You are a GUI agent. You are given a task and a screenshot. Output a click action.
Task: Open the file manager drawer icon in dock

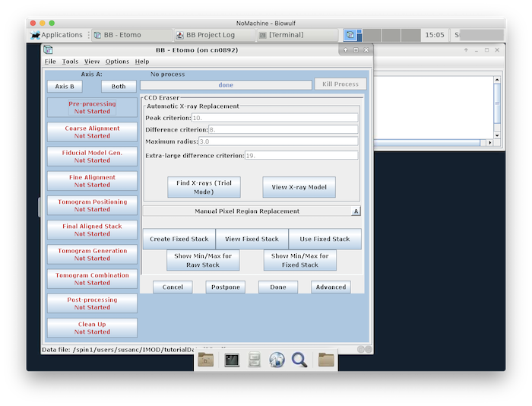[x=255, y=360]
